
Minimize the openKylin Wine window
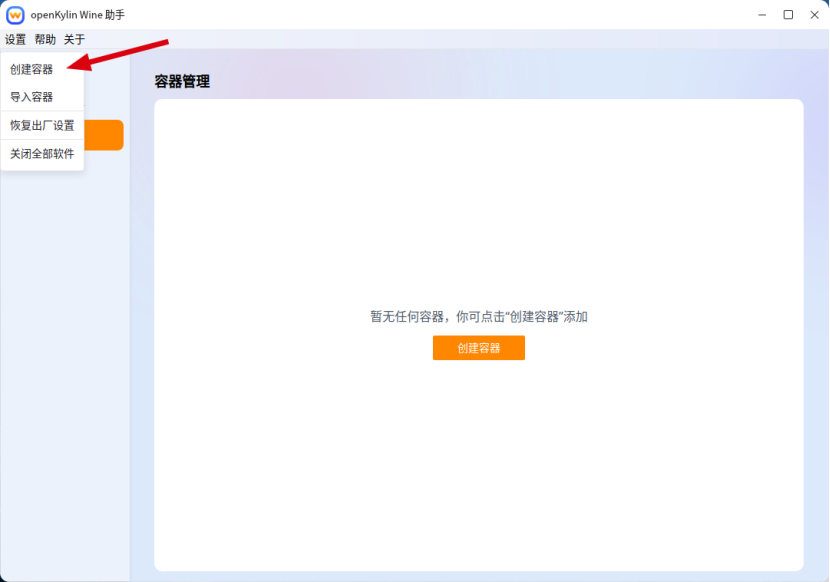pyautogui.click(x=762, y=15)
